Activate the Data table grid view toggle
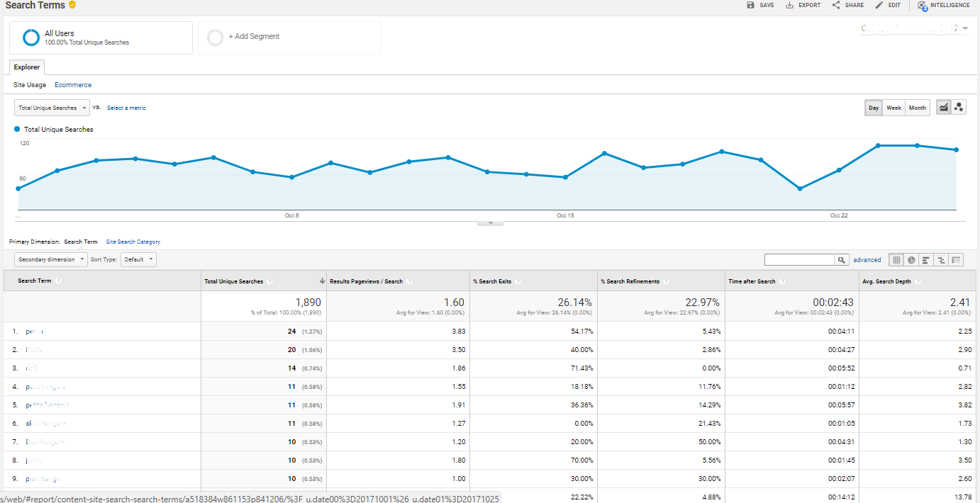Image resolution: width=980 pixels, height=503 pixels. click(x=897, y=259)
